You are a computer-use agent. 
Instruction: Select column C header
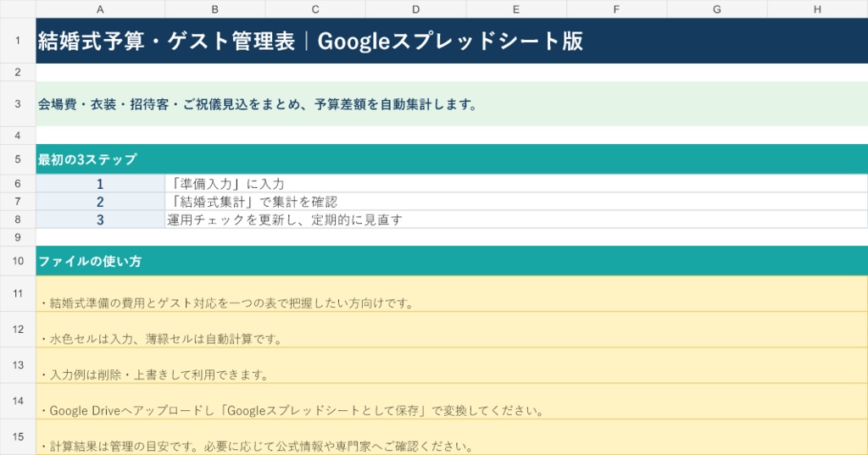pyautogui.click(x=315, y=8)
